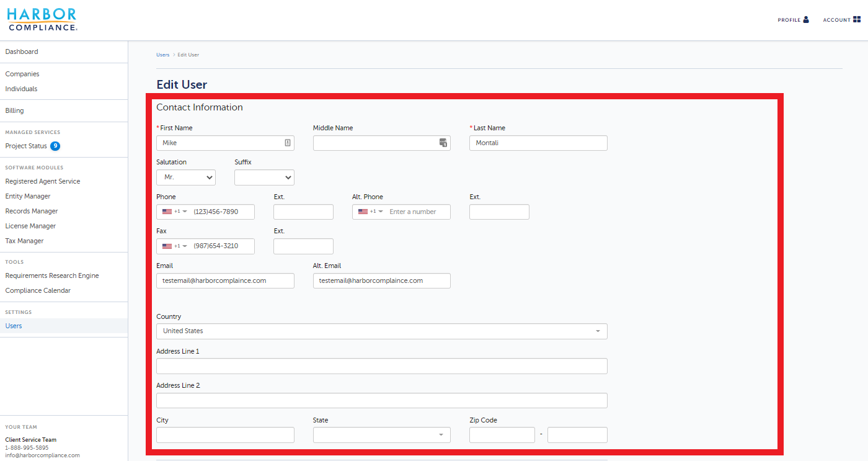The height and width of the screenshot is (461, 868).
Task: Click the First Name field containing Mike
Action: [225, 143]
